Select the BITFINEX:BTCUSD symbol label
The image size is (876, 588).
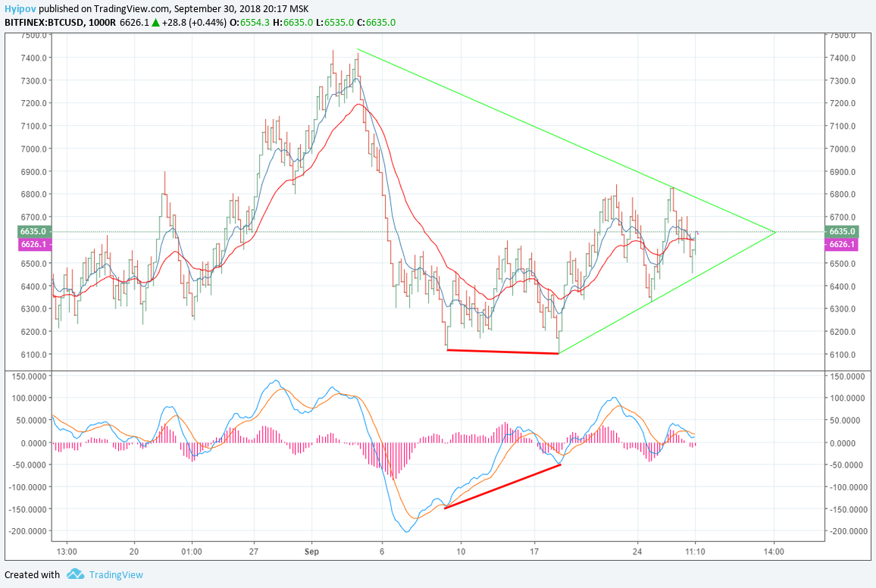(44, 23)
